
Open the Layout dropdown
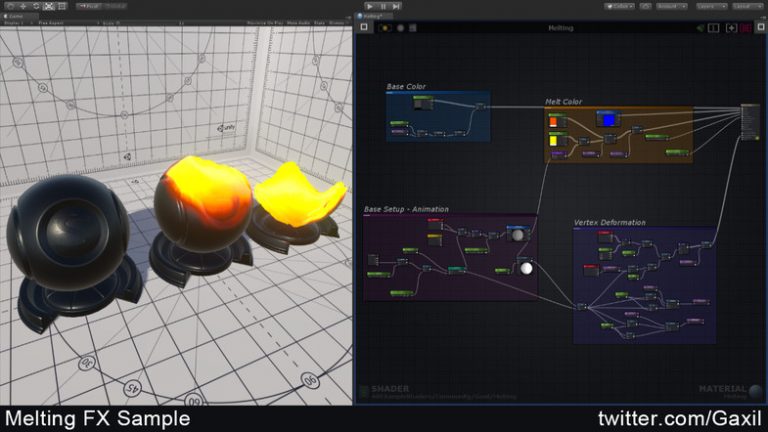[x=748, y=6]
